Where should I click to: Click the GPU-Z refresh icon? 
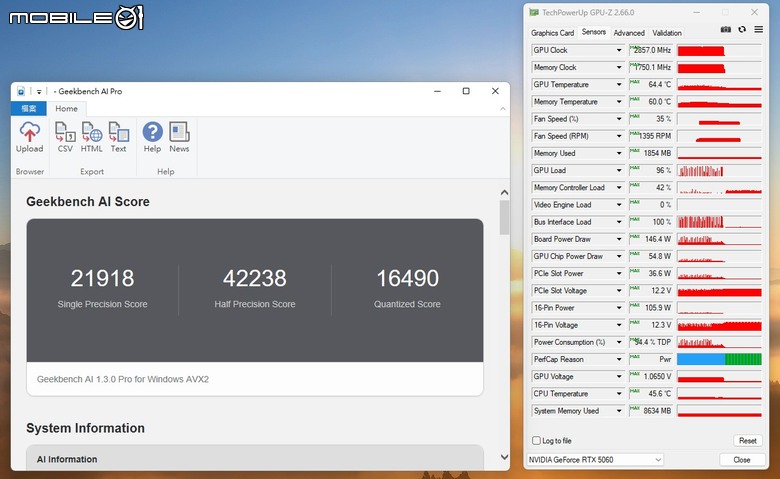(742, 30)
